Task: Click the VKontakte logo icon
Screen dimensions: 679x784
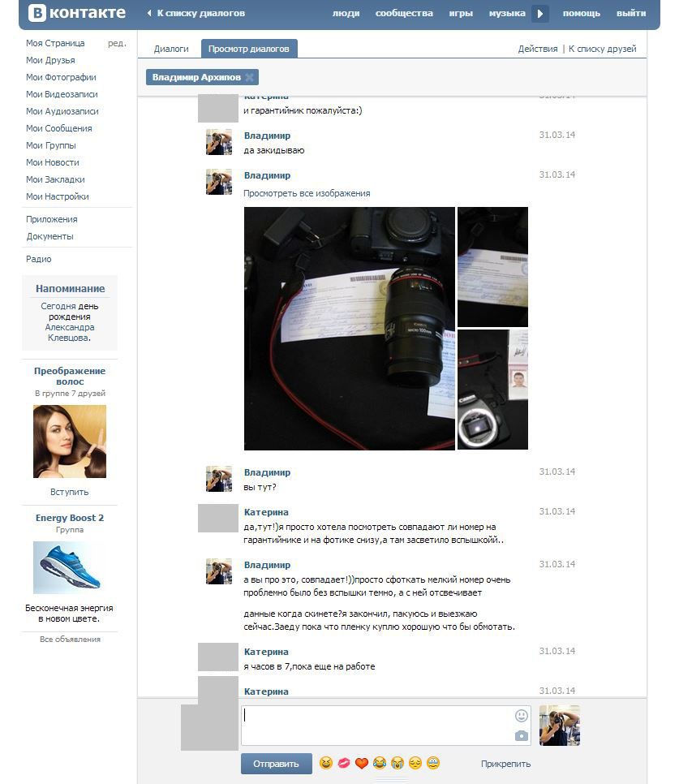Action: [x=37, y=13]
